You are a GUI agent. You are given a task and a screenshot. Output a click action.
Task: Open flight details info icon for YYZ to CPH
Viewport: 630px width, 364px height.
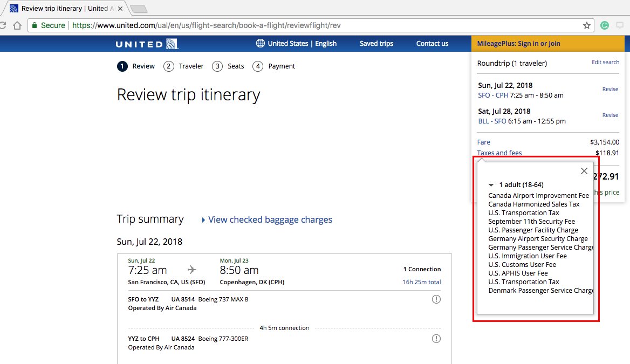pyautogui.click(x=436, y=338)
